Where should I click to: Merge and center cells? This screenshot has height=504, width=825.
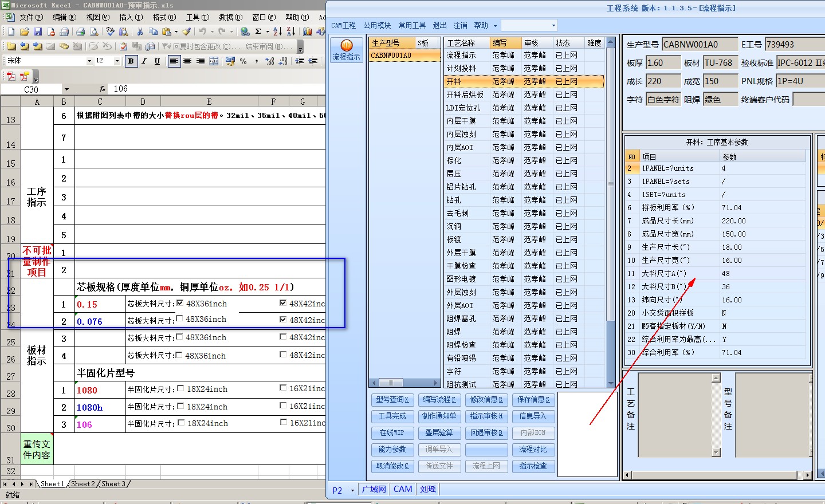[x=214, y=61]
